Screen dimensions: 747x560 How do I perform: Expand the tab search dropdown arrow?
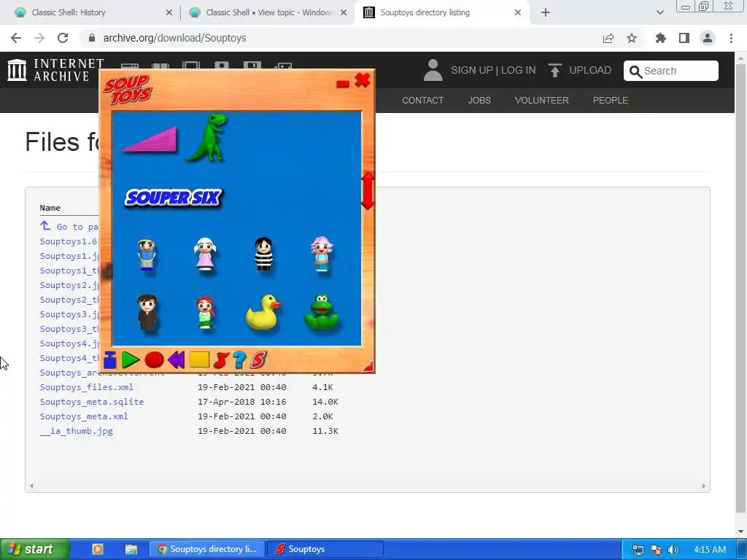tap(659, 12)
